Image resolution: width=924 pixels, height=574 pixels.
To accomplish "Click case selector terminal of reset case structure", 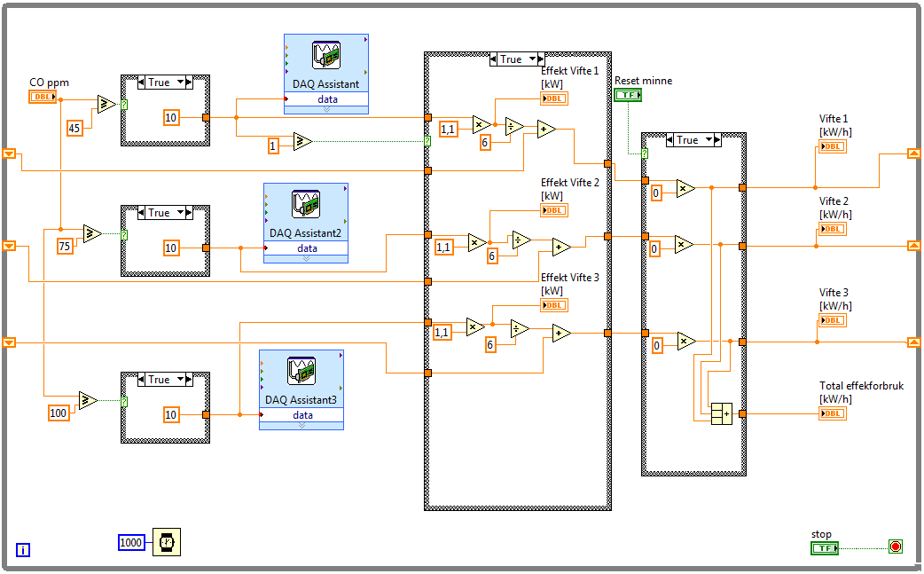I will [x=645, y=153].
